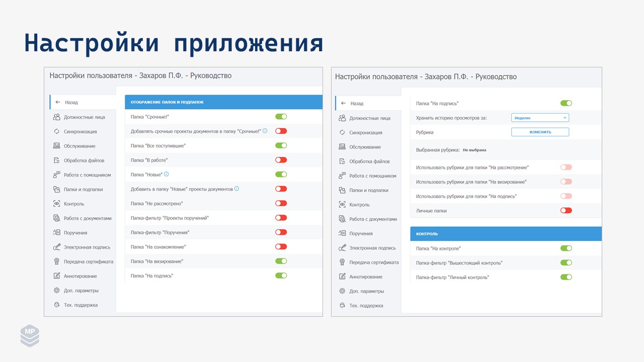Open the "Неделю" history period dropdown

tap(540, 118)
